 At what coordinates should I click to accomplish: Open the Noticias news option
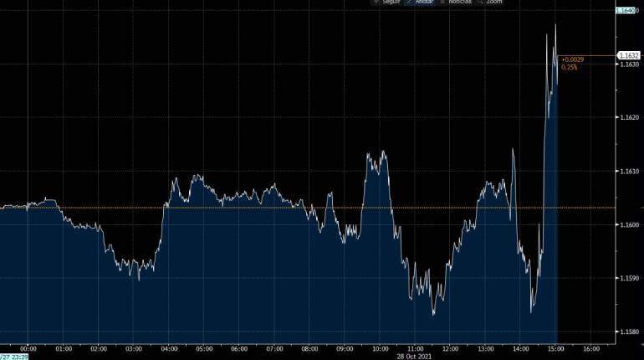point(456,2)
